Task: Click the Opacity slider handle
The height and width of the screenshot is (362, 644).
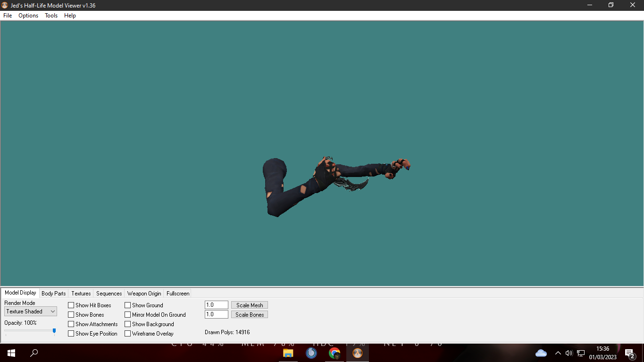Action: click(54, 331)
